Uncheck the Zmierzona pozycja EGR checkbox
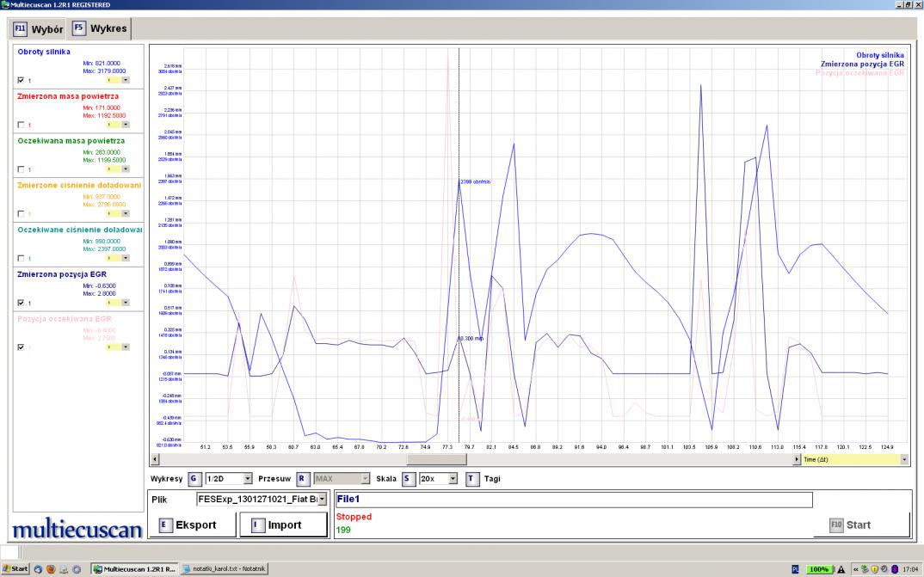Viewport: 924px width, 577px height. point(22,303)
